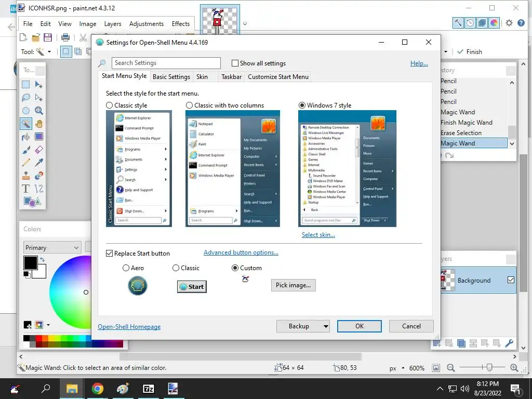
Task: Select the Move Selection tool
Action: (38, 98)
